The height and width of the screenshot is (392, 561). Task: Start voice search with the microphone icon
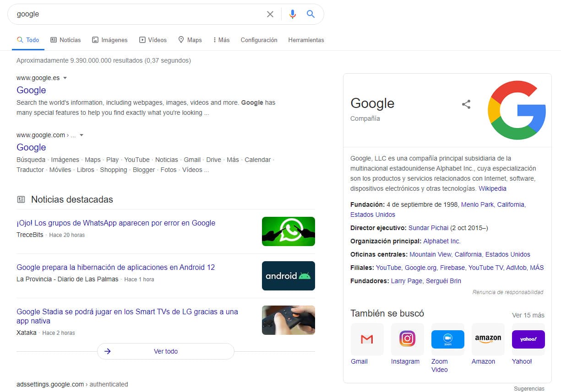point(292,14)
